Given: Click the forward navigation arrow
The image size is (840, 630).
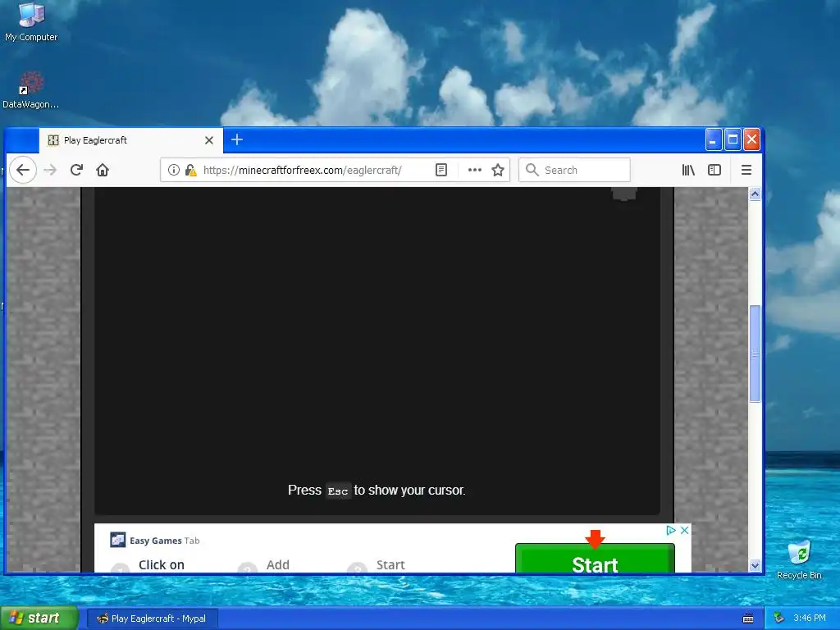Looking at the screenshot, I should click(x=50, y=170).
